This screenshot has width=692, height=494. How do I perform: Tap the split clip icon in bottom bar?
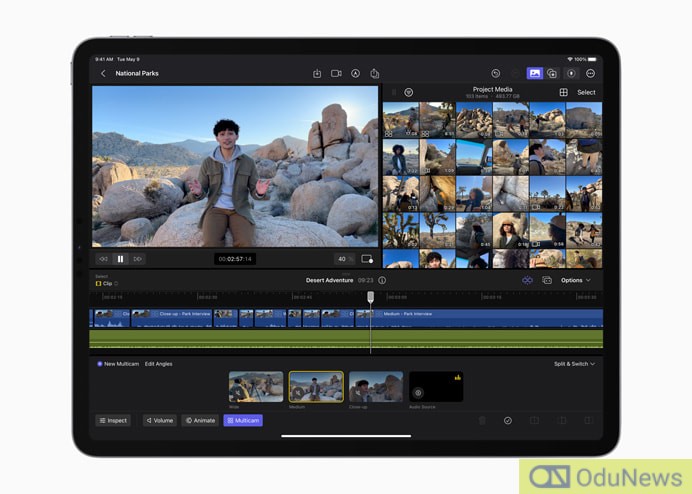click(x=534, y=420)
